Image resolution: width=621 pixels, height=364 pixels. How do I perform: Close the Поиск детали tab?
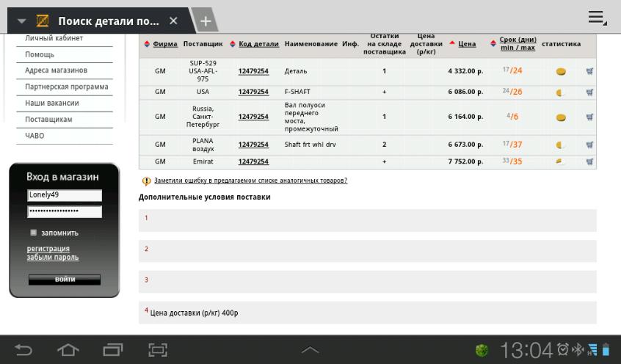pos(173,21)
